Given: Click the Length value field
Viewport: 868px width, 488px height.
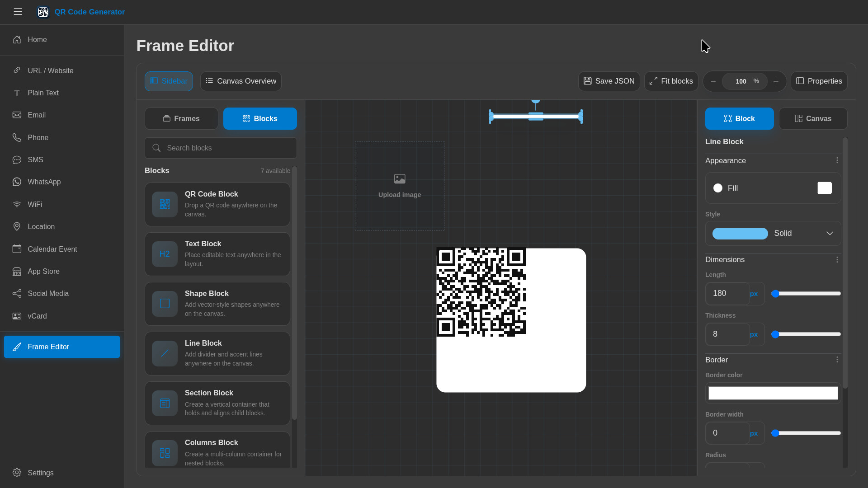Looking at the screenshot, I should [x=727, y=294].
